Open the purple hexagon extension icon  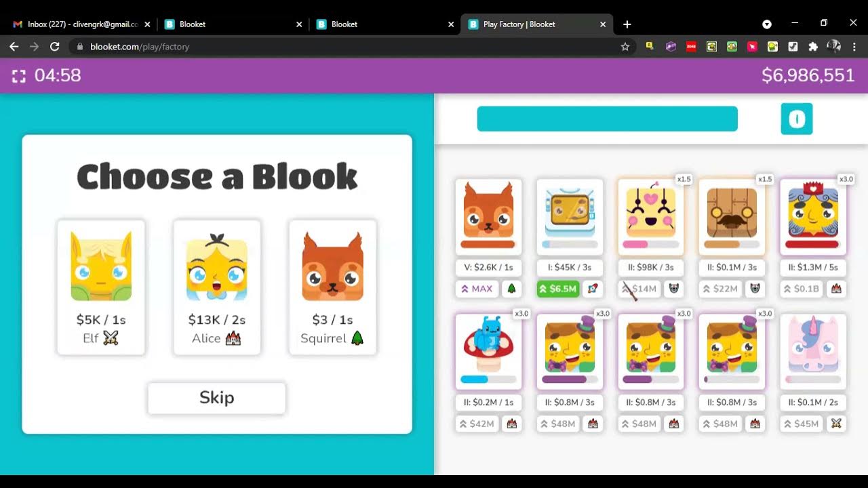click(x=671, y=47)
